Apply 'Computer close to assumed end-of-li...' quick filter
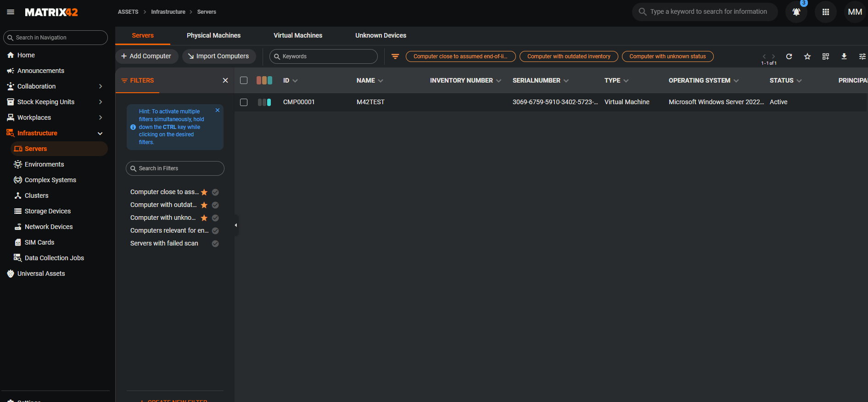Screen dimensions: 868x402 tap(460, 56)
